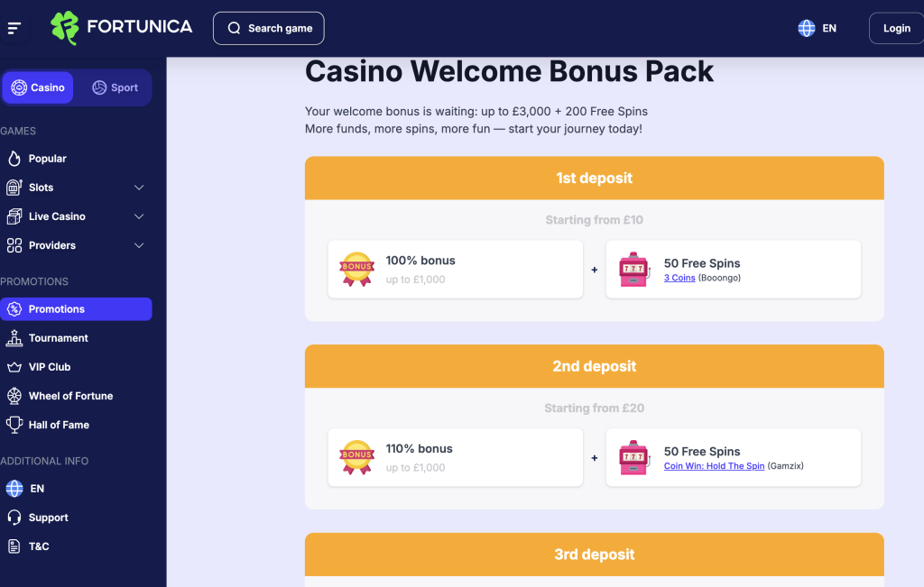Open the EN language selector
The width and height of the screenshot is (924, 587).
pyautogui.click(x=817, y=27)
